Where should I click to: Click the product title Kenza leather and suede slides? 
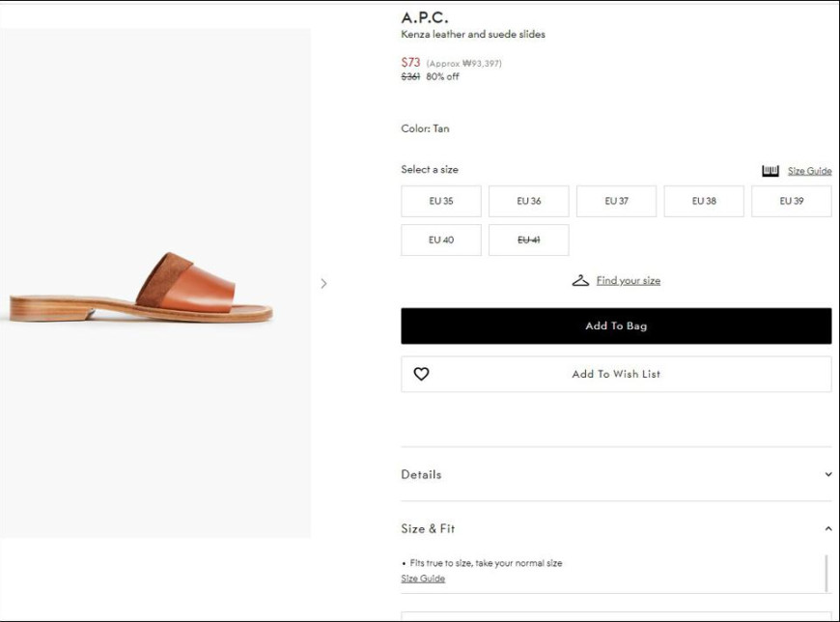473,35
